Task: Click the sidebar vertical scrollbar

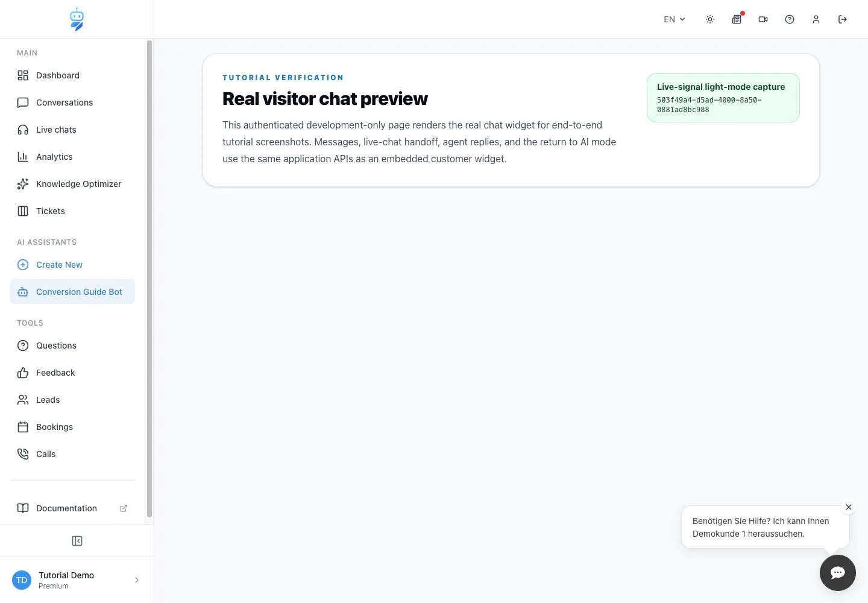Action: 149,279
